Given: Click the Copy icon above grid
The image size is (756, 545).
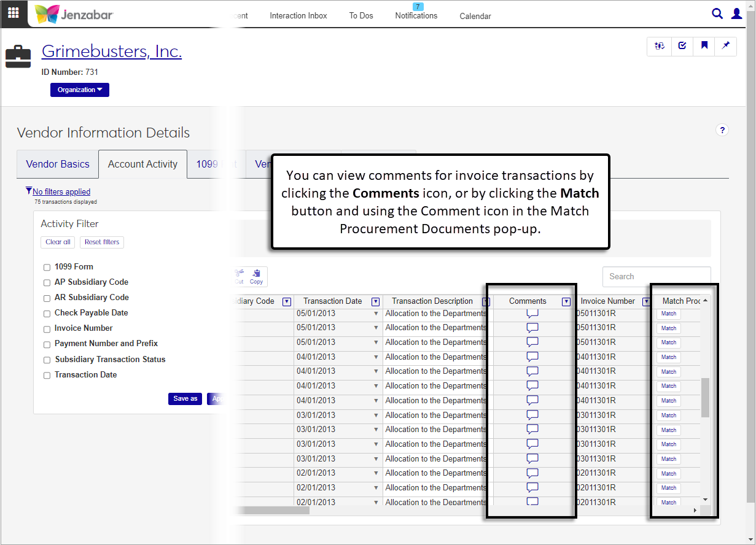Looking at the screenshot, I should pyautogui.click(x=256, y=276).
